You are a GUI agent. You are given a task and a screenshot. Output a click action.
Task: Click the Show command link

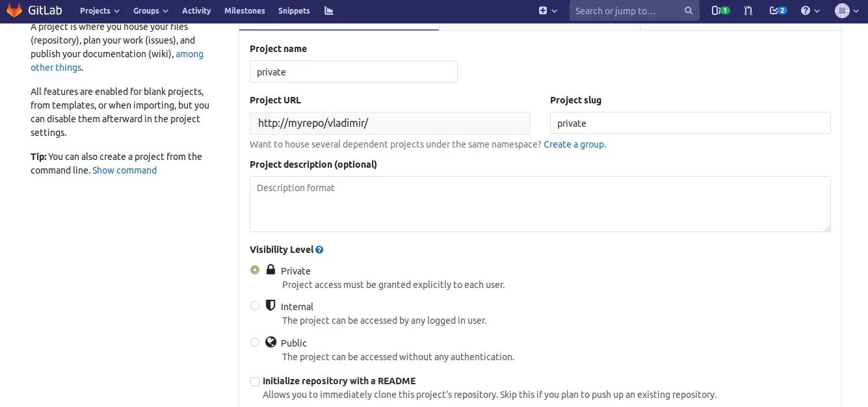pyautogui.click(x=124, y=170)
